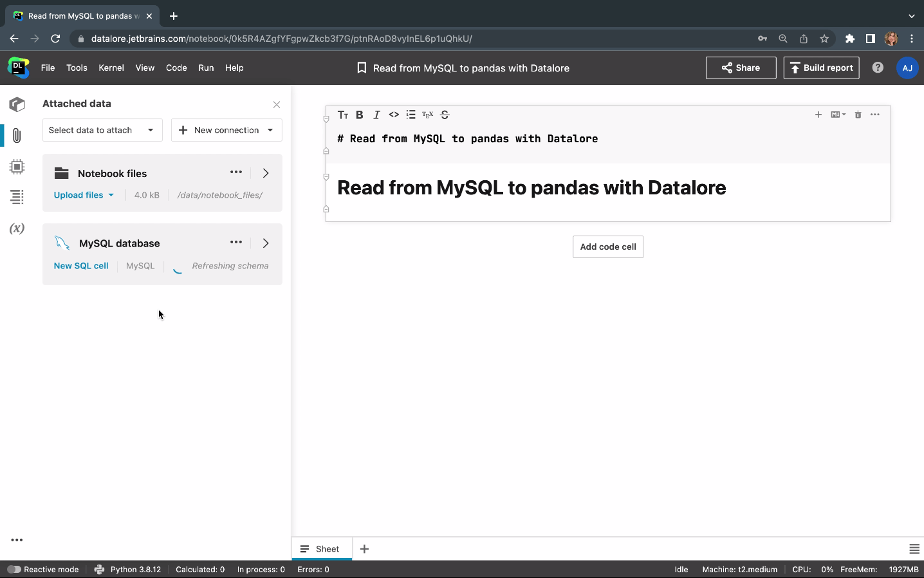Open the New connection dropdown
924x578 pixels.
tap(226, 130)
